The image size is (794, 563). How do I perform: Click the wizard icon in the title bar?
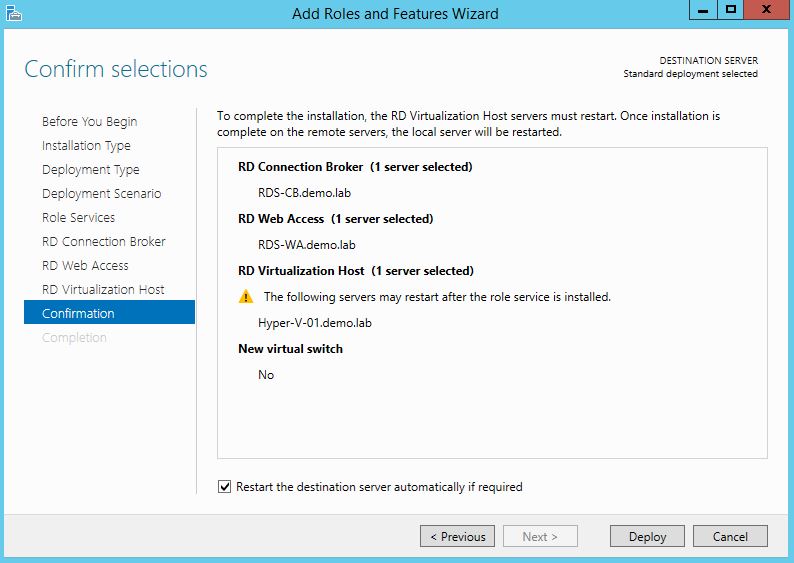(x=12, y=13)
